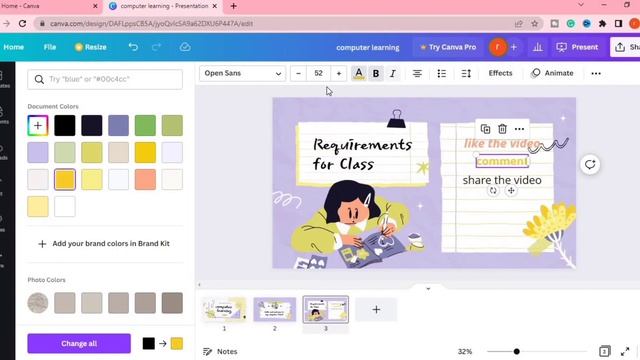Decrease font size with minus button
640x360 pixels.
coord(298,73)
